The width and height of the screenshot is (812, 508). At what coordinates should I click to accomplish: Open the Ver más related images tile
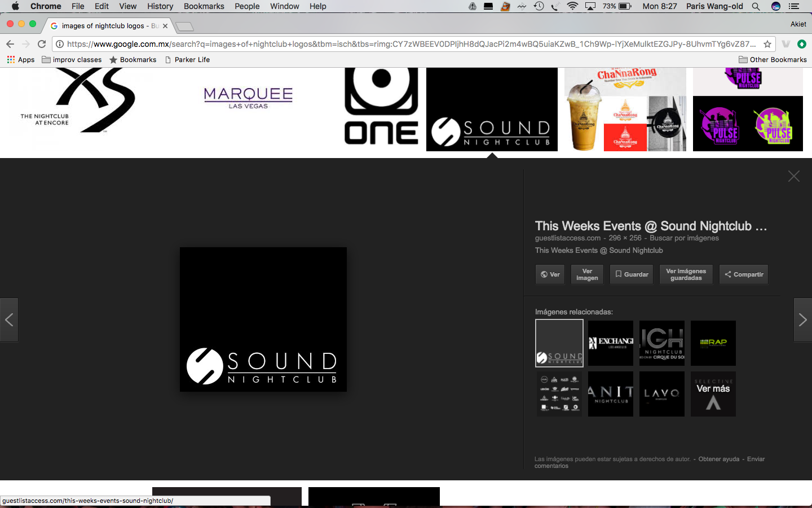713,394
